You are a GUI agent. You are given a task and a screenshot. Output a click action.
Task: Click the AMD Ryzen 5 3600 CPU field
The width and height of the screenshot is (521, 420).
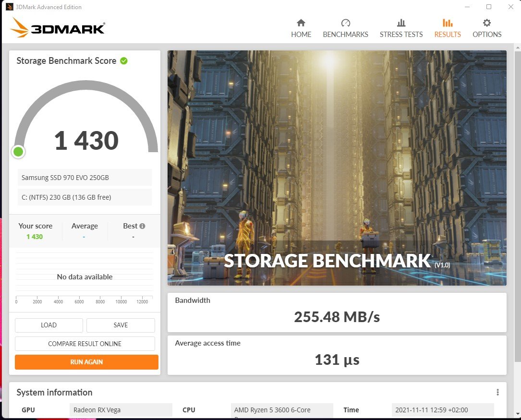pos(282,410)
